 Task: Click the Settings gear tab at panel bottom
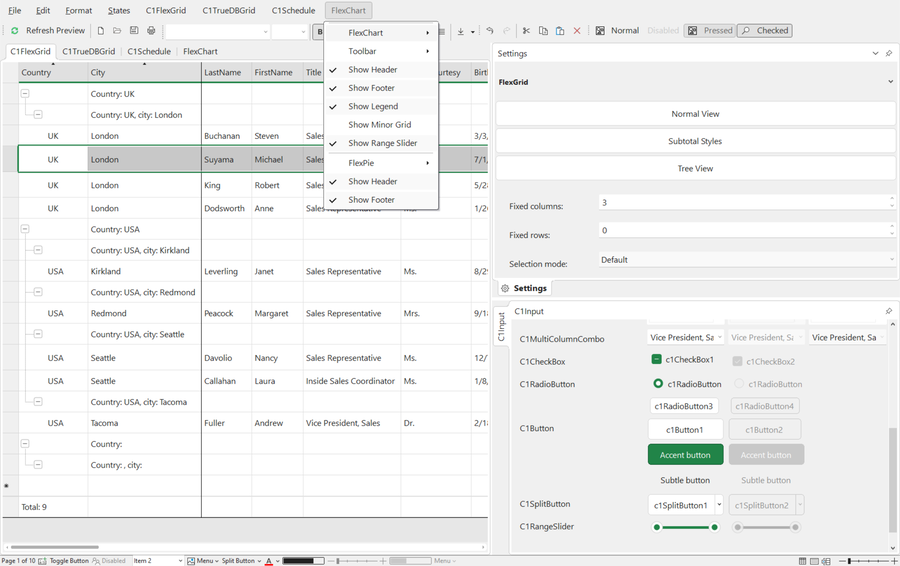(x=523, y=288)
